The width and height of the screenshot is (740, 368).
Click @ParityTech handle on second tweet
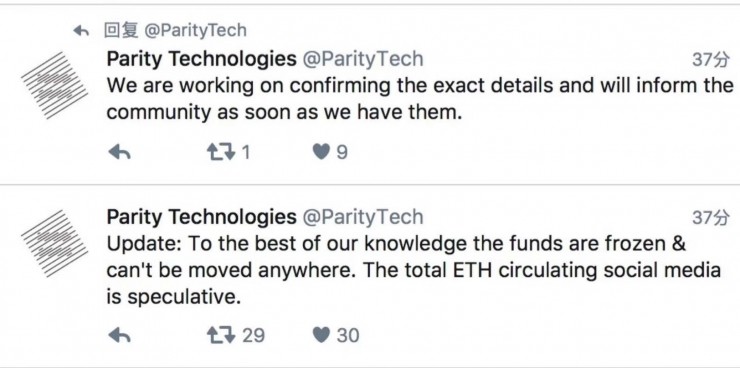point(362,217)
